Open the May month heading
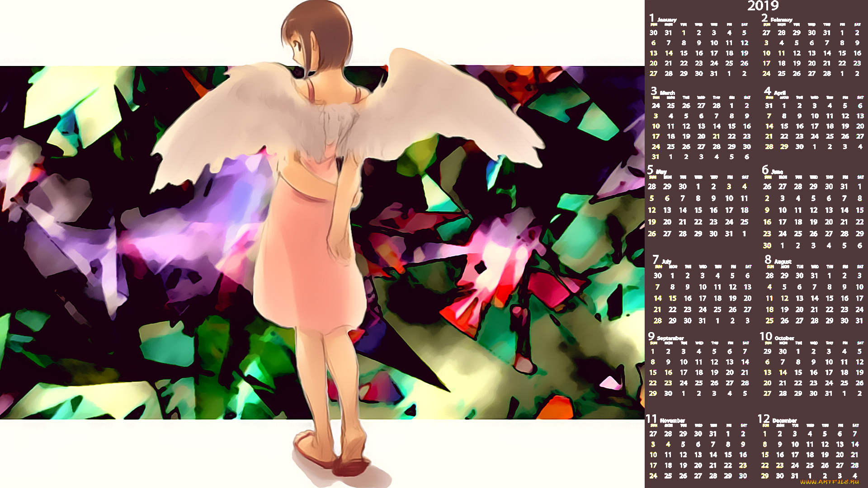This screenshot has height=488, width=868. click(661, 172)
